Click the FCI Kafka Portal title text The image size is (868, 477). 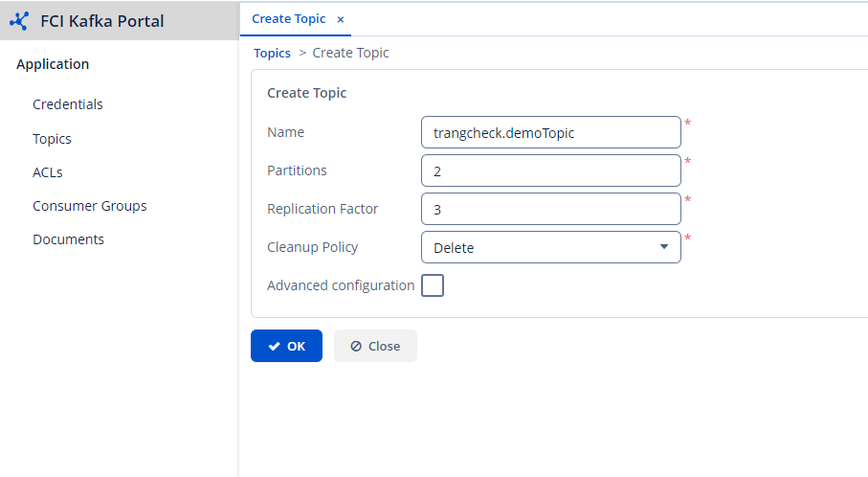pyautogui.click(x=102, y=21)
